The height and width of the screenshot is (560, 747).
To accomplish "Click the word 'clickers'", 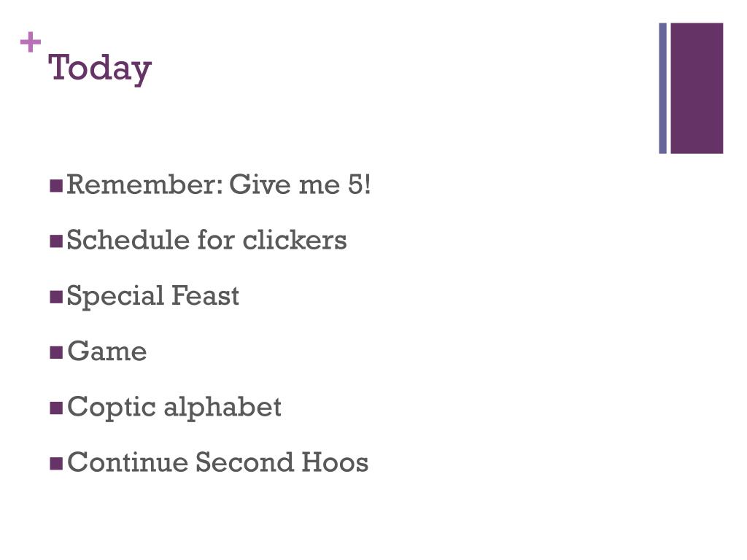I will coord(295,239).
